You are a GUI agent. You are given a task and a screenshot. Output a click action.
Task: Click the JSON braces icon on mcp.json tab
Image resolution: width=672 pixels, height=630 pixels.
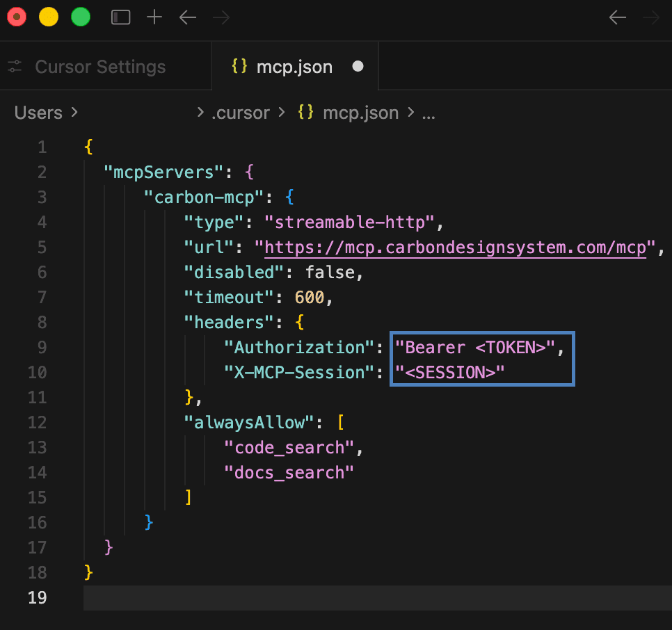[240, 66]
